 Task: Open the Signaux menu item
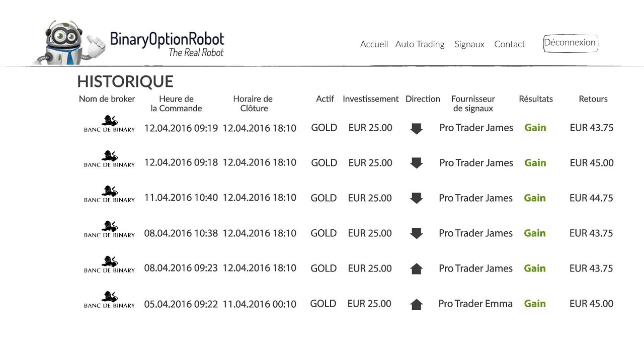point(469,44)
